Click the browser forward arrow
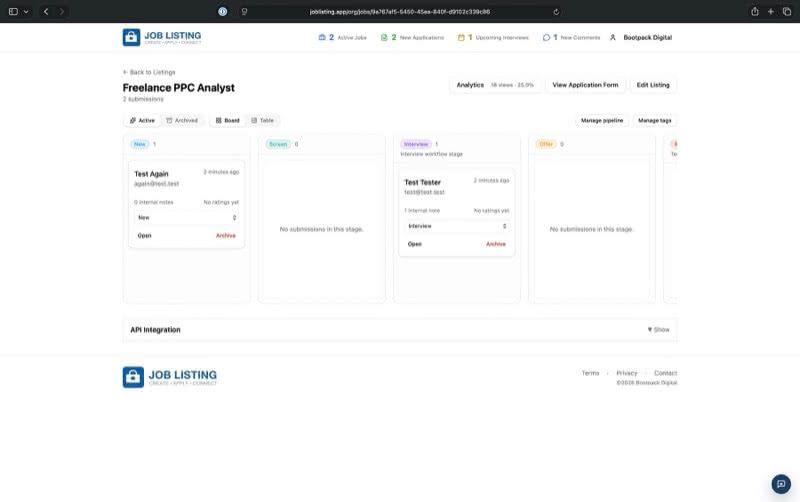800x502 pixels. (x=61, y=11)
